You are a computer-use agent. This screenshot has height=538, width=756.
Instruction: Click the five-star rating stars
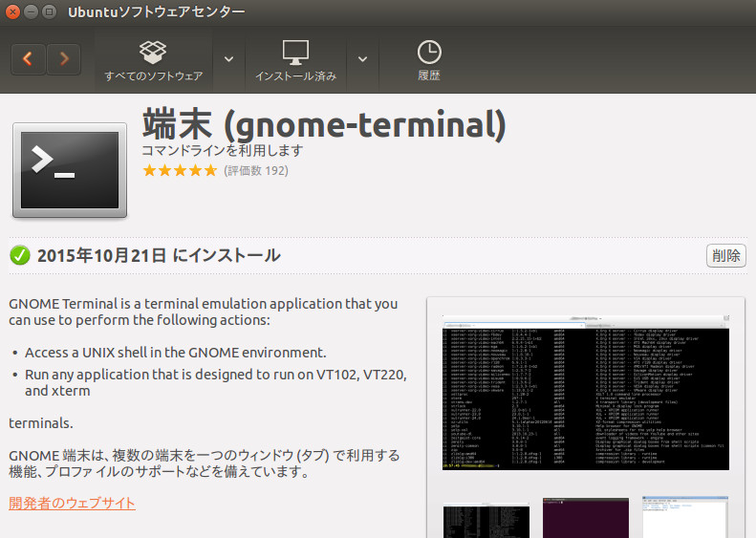(x=181, y=170)
